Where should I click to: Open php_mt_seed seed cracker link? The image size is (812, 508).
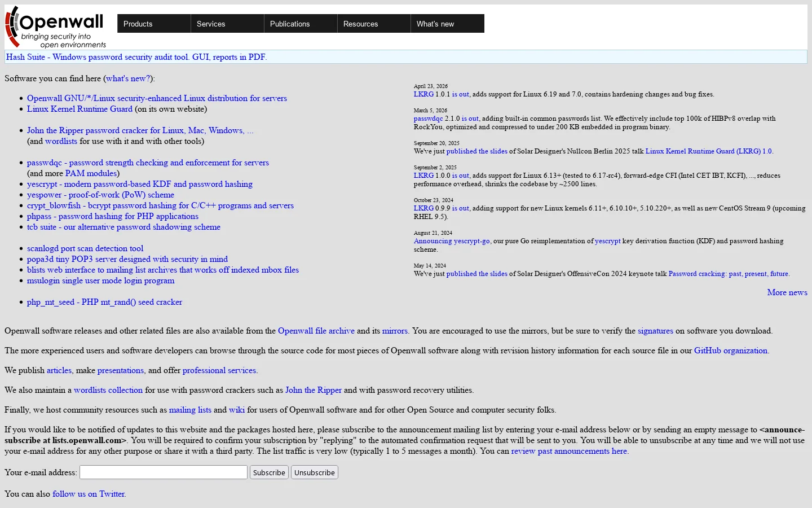click(104, 302)
